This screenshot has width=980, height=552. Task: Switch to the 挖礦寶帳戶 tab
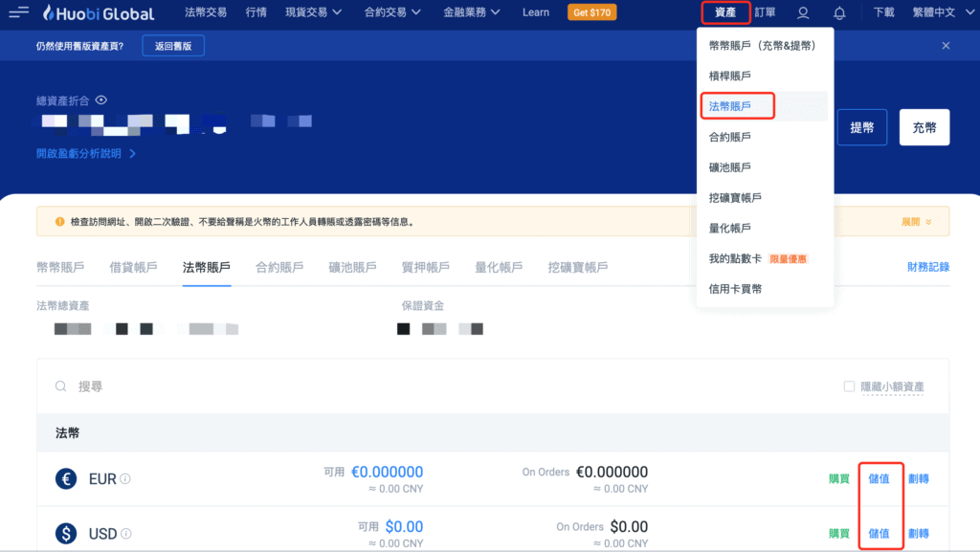578,267
